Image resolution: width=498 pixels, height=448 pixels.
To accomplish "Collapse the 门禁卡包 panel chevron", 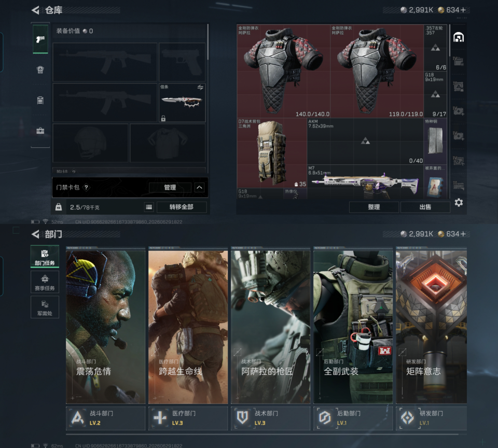I will click(x=199, y=187).
